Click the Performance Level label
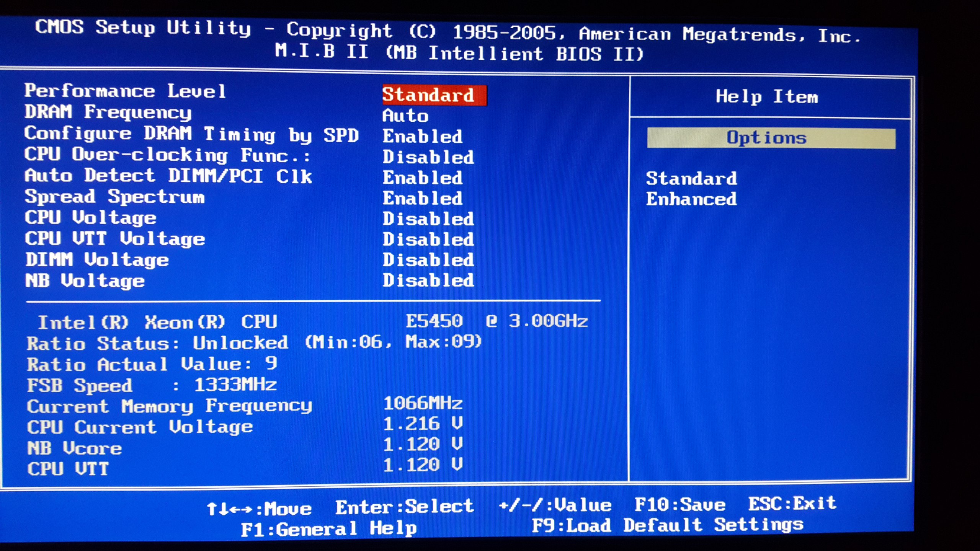 (x=125, y=91)
